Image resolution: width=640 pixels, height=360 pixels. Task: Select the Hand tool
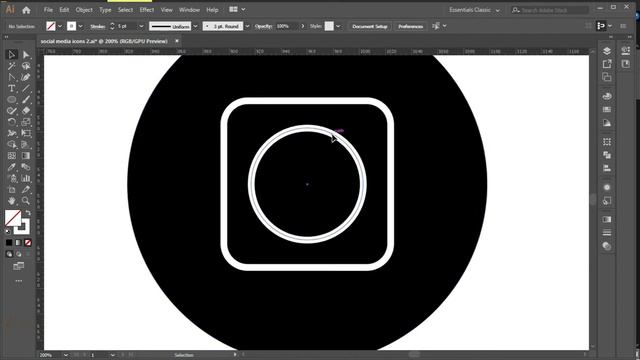point(11,201)
